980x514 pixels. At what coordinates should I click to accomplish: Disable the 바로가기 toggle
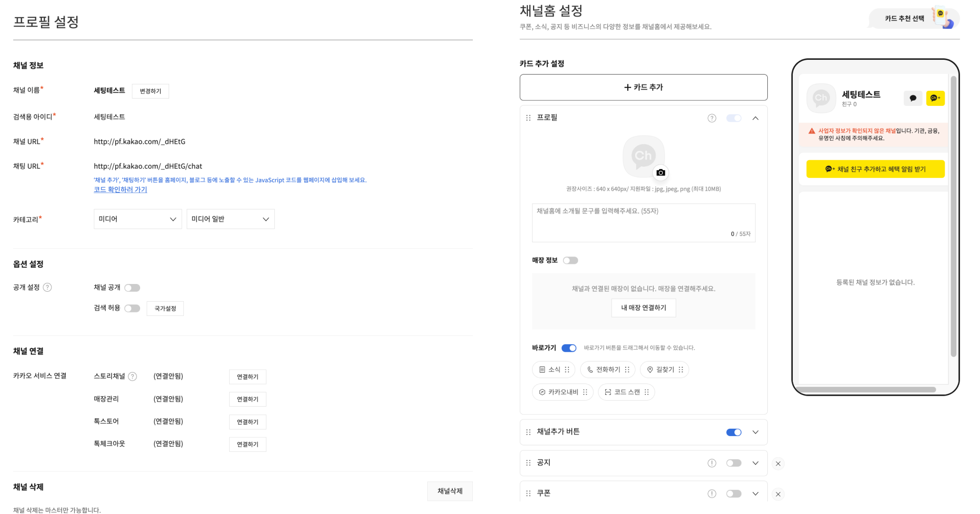point(569,348)
